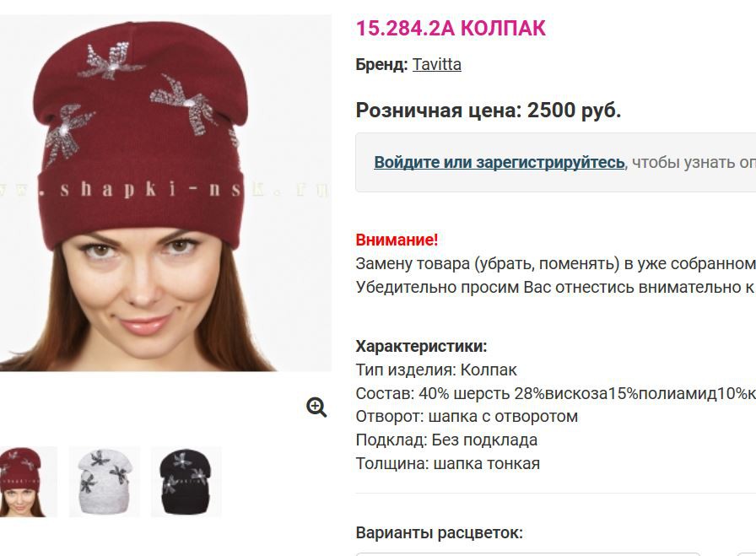Click the product title '15.284.2А КОЛПАК'
Screen dimensions: 756x556
pos(451,28)
